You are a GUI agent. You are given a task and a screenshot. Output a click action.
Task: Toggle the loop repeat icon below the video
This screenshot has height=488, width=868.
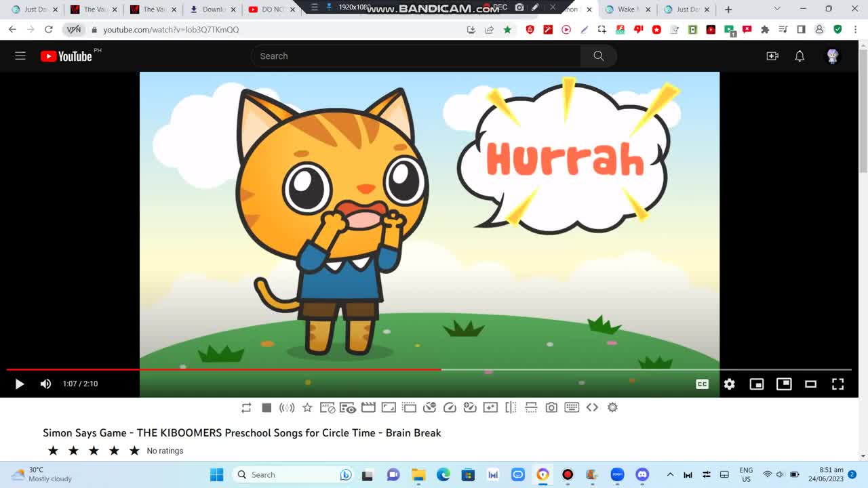point(246,407)
